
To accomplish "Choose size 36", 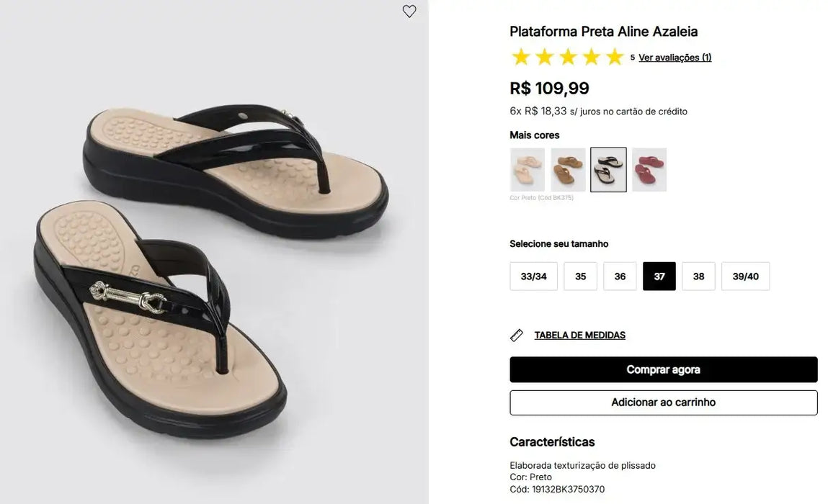I will click(620, 276).
